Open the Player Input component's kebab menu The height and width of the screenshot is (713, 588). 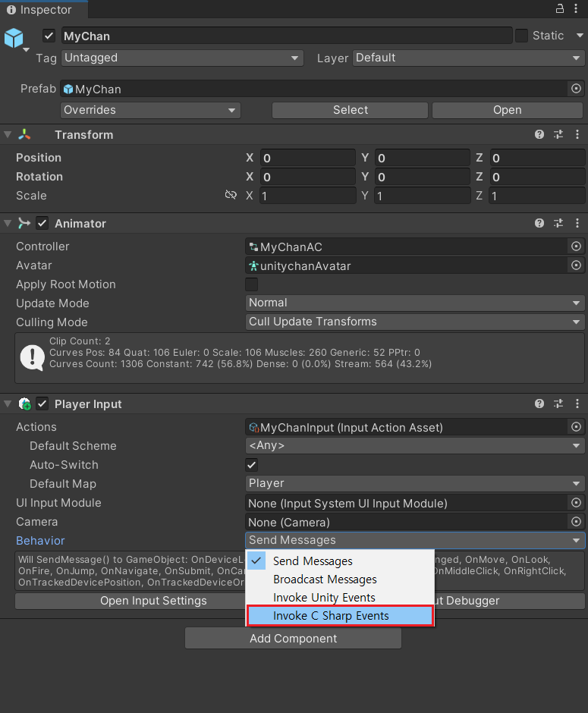click(577, 404)
